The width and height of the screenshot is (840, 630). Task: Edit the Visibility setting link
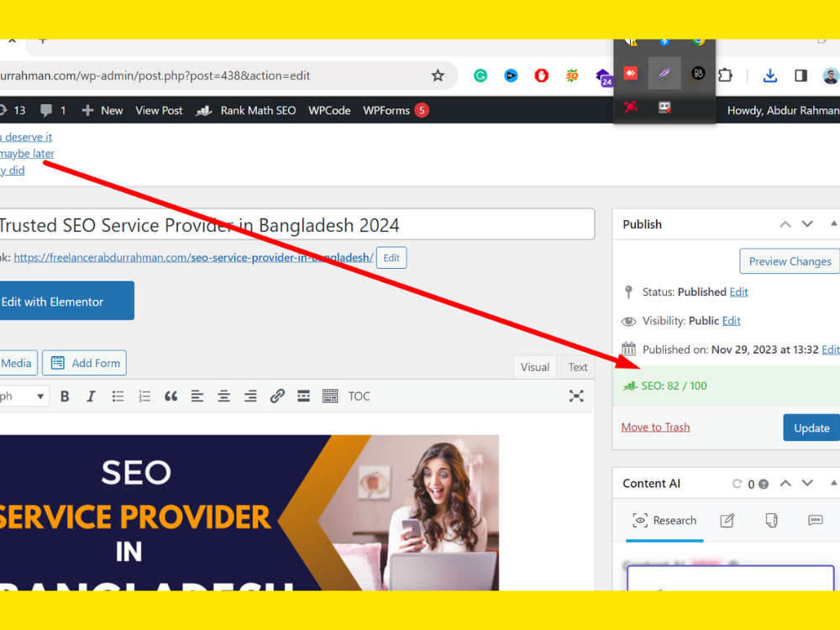tap(731, 321)
